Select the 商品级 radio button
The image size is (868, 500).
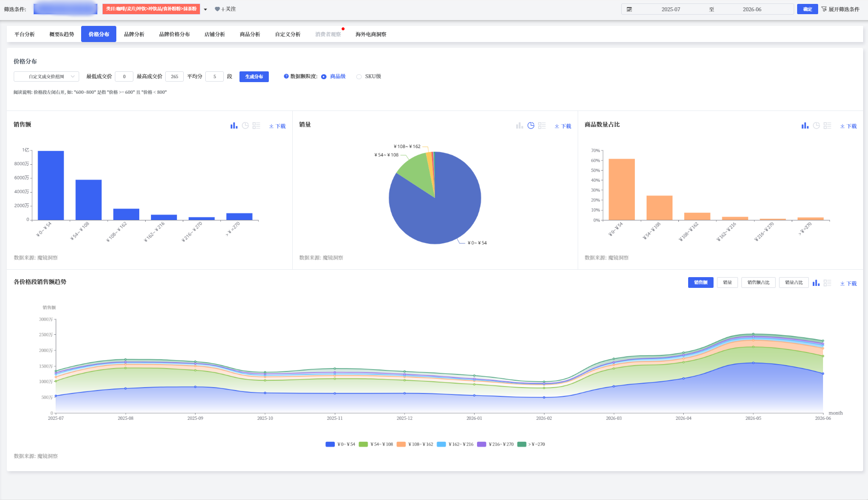[x=324, y=77]
